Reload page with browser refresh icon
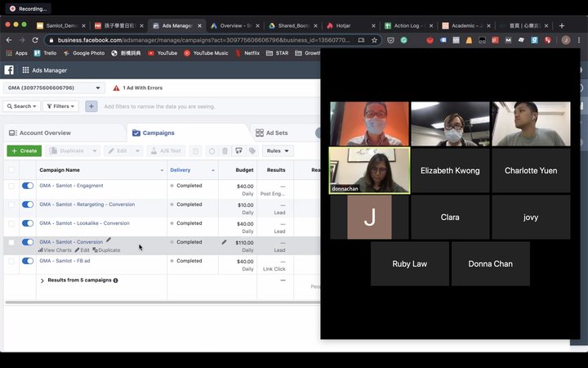 pos(35,40)
